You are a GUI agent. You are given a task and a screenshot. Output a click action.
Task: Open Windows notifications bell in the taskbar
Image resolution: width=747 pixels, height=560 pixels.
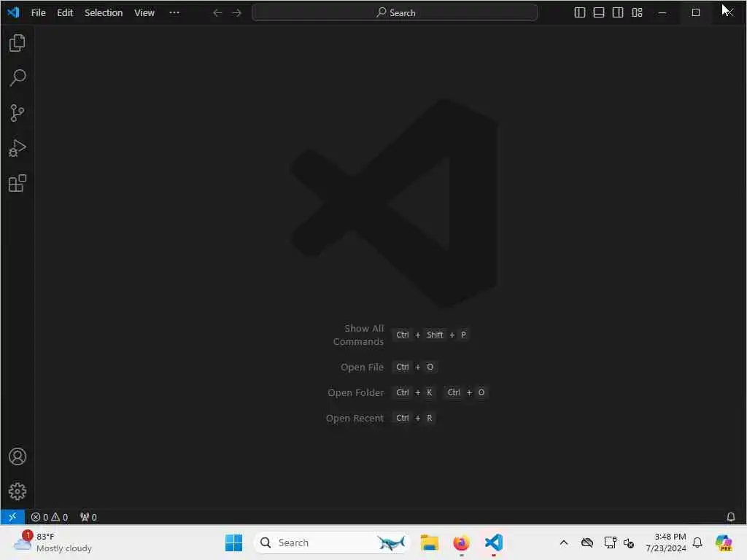[697, 542]
